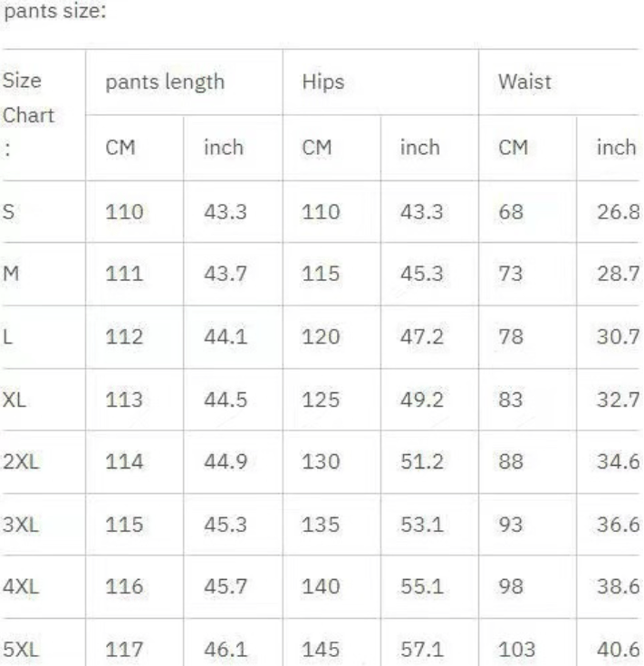Select the L pants length inch value 44.1
This screenshot has height=666, width=644.
pyautogui.click(x=223, y=337)
